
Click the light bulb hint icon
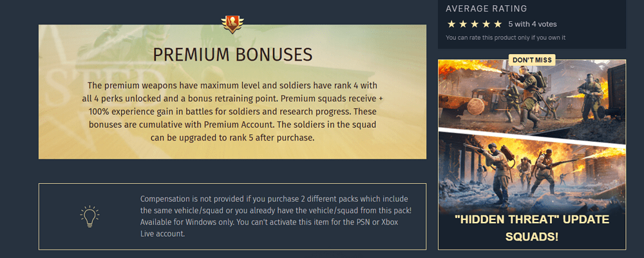[90, 216]
